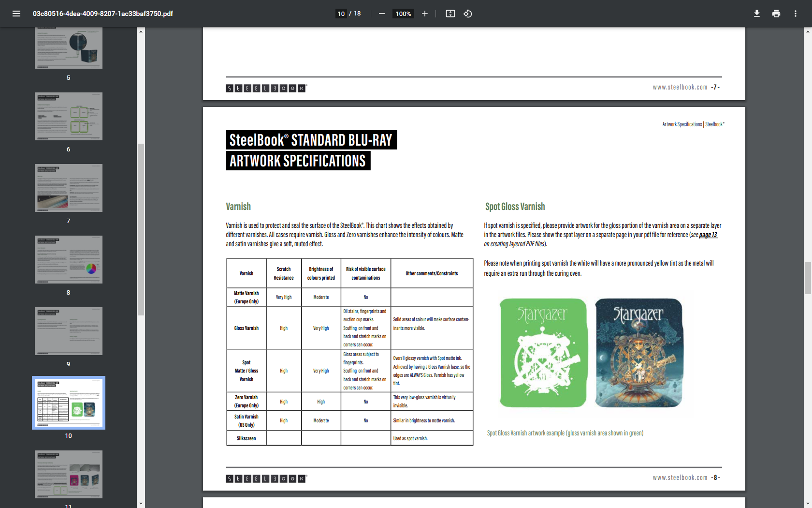Viewport: 812px width, 508px height.
Task: Click the colour Stargazer artwork image
Action: click(639, 353)
